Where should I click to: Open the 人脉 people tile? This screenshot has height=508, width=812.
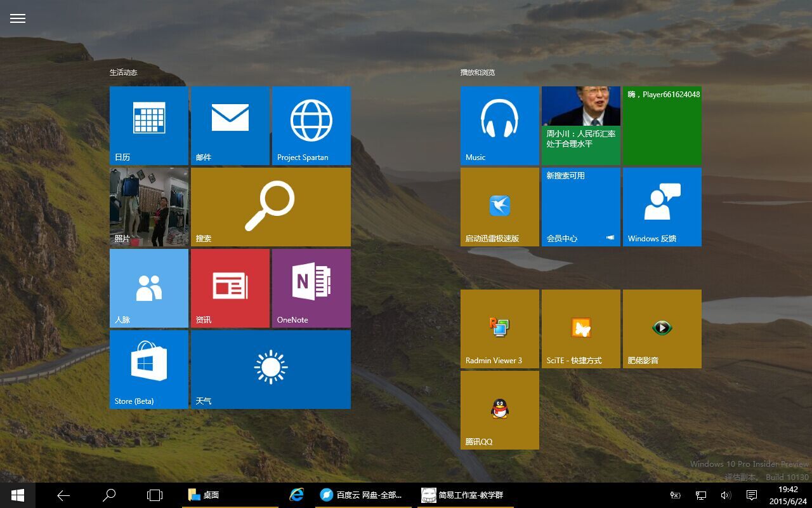(149, 288)
